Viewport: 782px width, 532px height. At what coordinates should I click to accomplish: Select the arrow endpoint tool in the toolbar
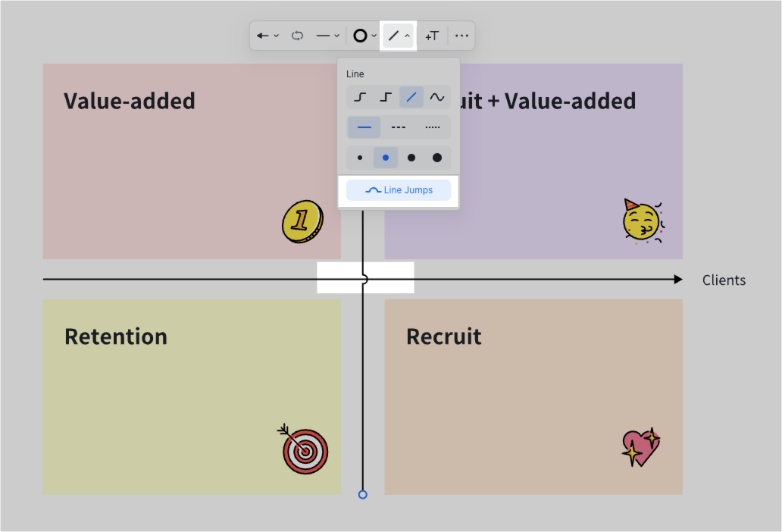pyautogui.click(x=261, y=35)
